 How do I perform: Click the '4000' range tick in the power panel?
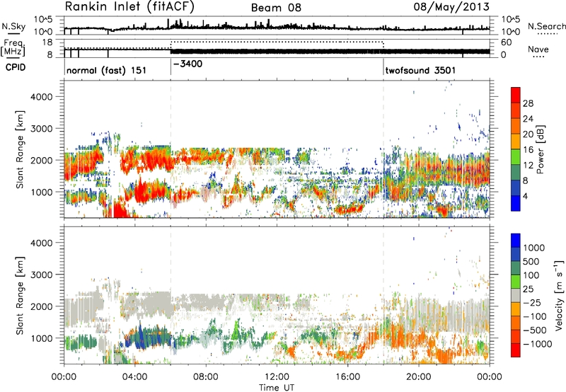42,97
